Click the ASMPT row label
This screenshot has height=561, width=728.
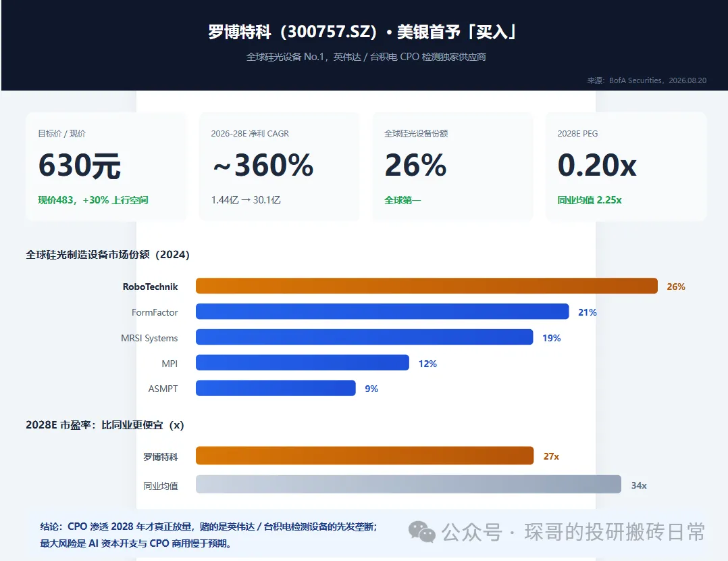[x=163, y=389]
